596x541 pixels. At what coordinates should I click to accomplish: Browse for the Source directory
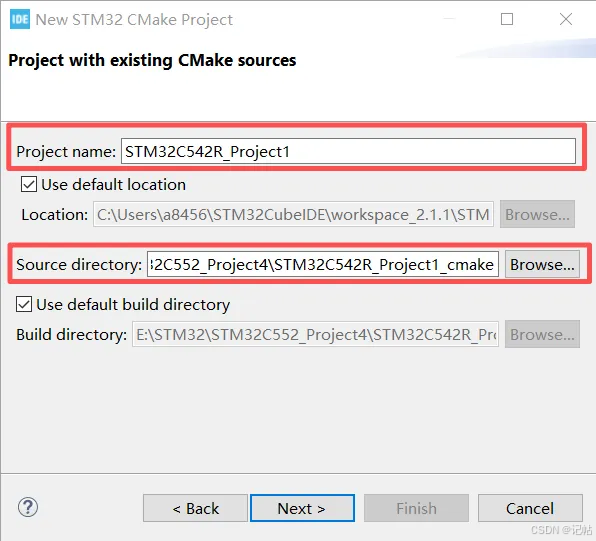(542, 264)
